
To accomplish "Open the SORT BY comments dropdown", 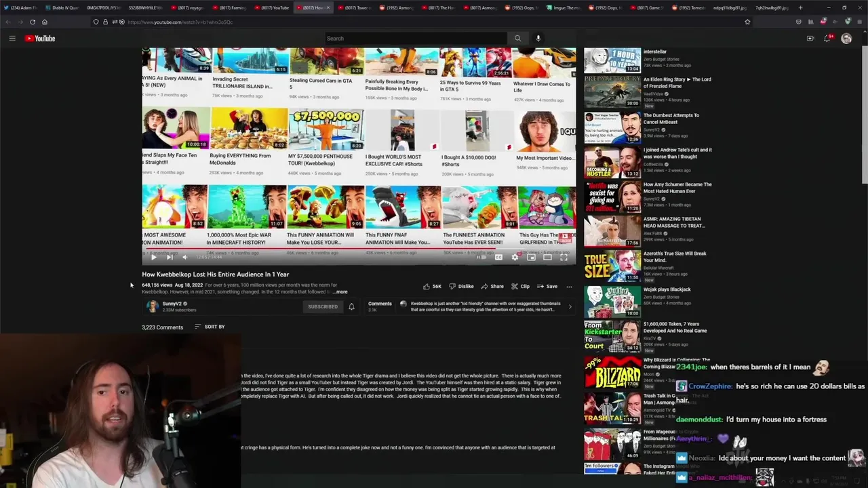I will point(210,327).
